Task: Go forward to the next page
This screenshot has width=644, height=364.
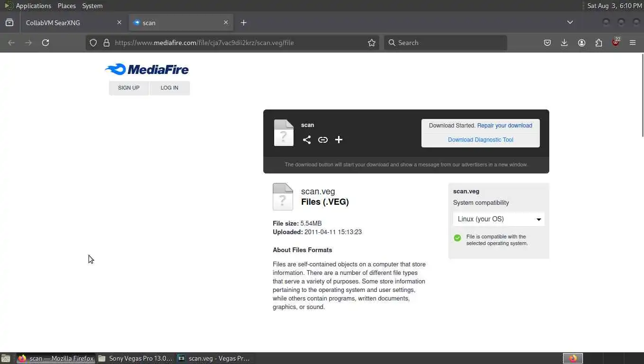Action: pos(28,43)
